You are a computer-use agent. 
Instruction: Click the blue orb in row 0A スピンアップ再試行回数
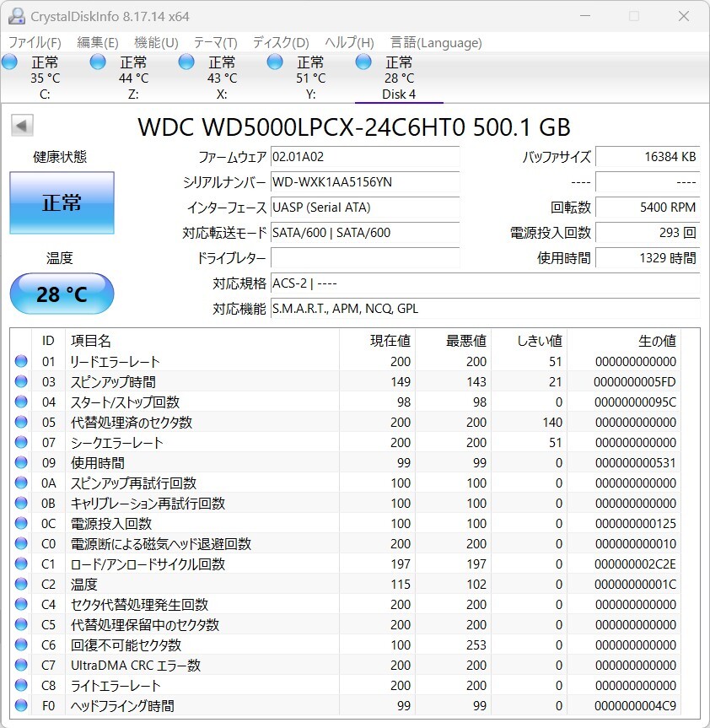coord(21,483)
